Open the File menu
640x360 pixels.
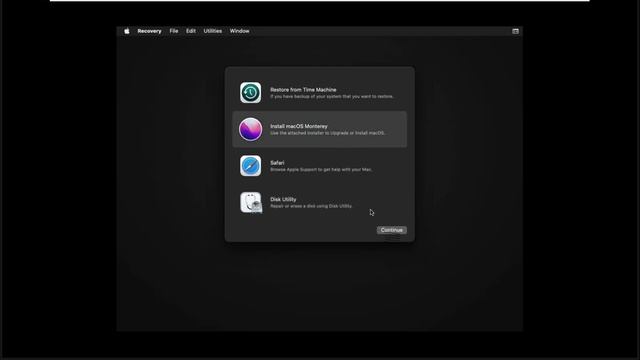pyautogui.click(x=174, y=31)
